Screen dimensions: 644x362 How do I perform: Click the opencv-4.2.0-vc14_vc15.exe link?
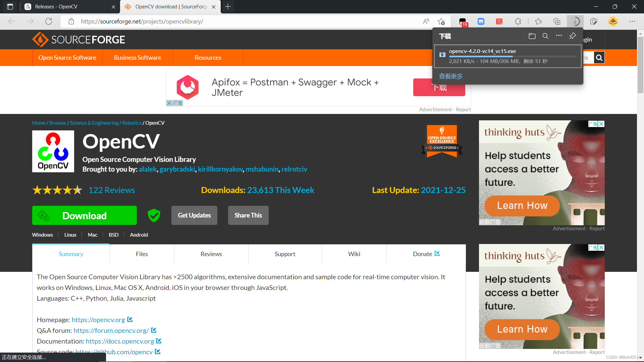click(x=483, y=51)
